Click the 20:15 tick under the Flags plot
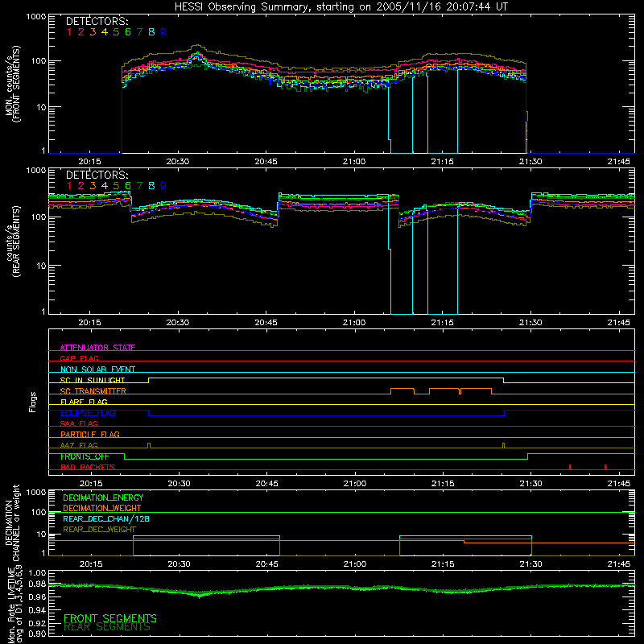This screenshot has width=644, height=644. [91, 484]
